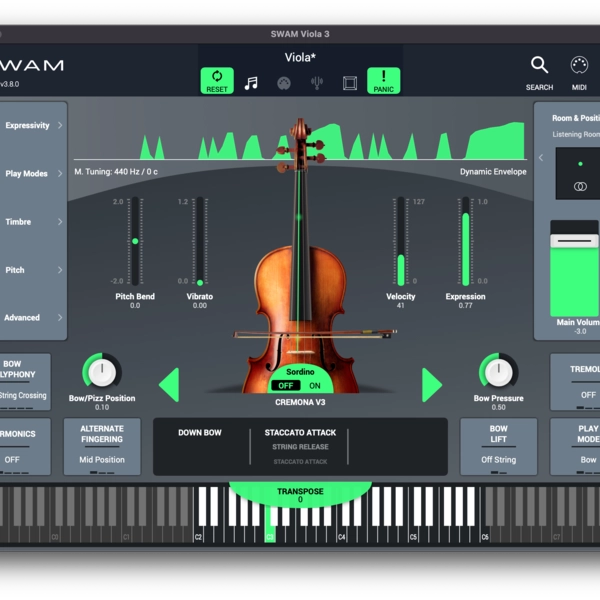The width and height of the screenshot is (600, 600).
Task: Click the music note icon
Action: (251, 83)
